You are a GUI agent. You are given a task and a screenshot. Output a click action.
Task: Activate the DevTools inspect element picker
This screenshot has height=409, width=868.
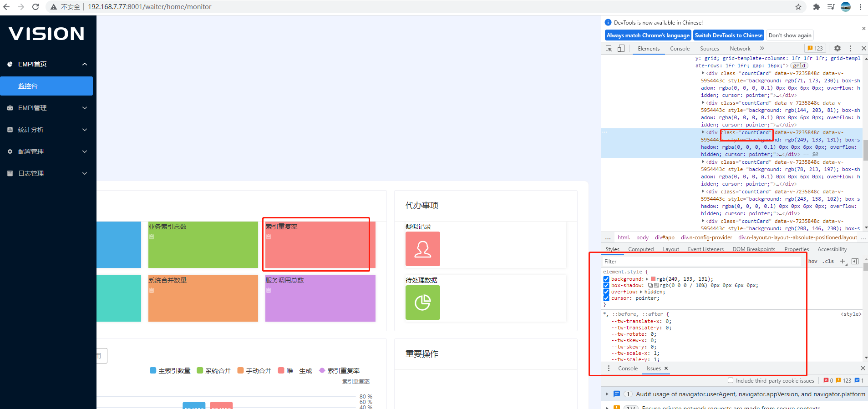(x=609, y=48)
